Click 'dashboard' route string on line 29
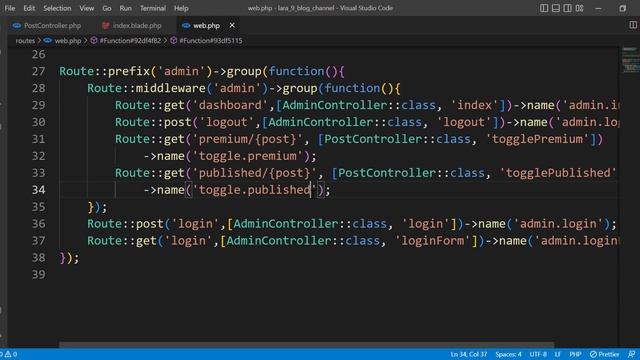The width and height of the screenshot is (640, 360). (x=229, y=105)
